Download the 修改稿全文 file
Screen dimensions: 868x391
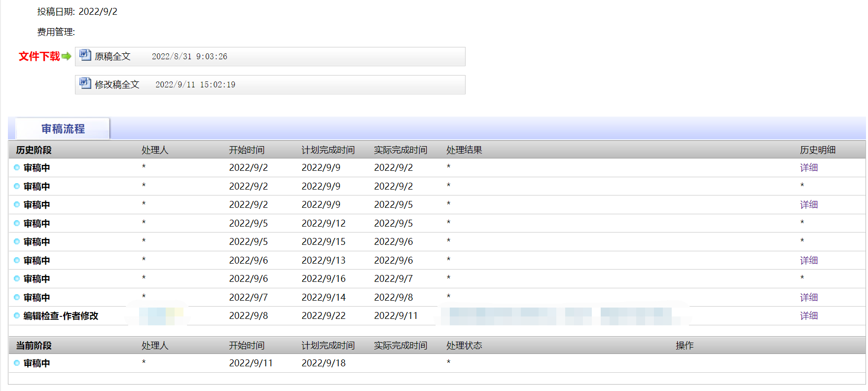tap(117, 84)
